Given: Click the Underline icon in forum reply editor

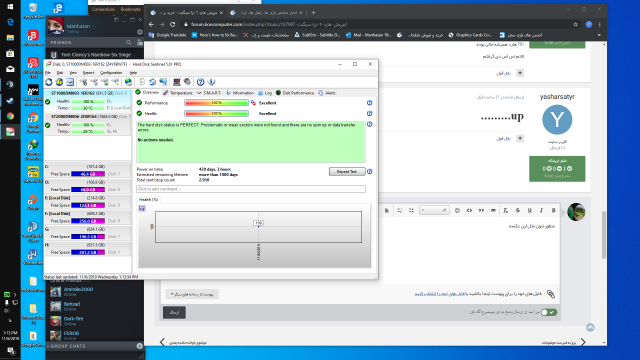Looking at the screenshot, I should tap(529, 210).
